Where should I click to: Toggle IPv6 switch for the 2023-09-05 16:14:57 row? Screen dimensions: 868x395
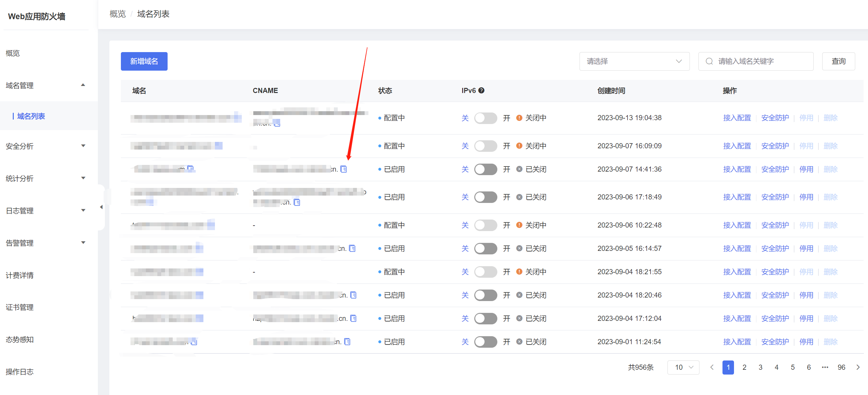pos(485,249)
